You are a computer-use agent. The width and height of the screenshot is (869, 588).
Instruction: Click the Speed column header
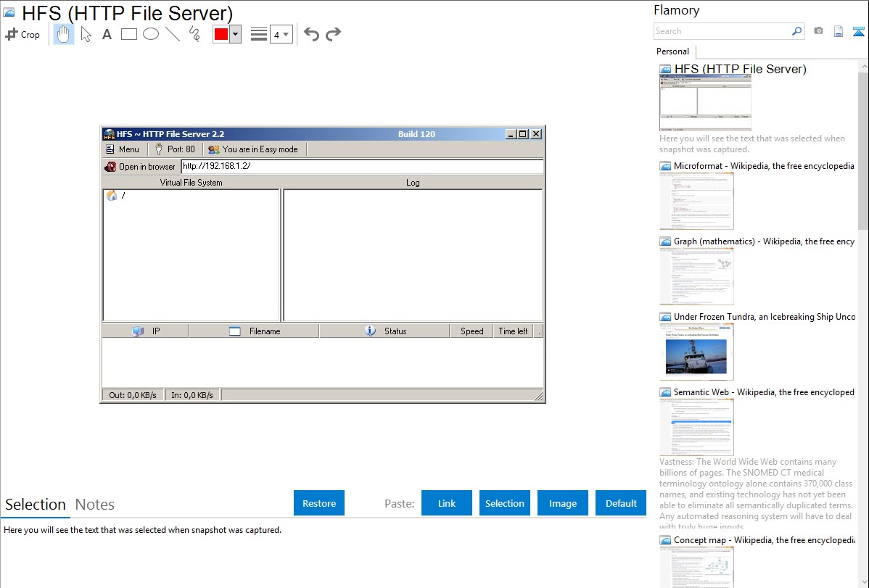471,331
